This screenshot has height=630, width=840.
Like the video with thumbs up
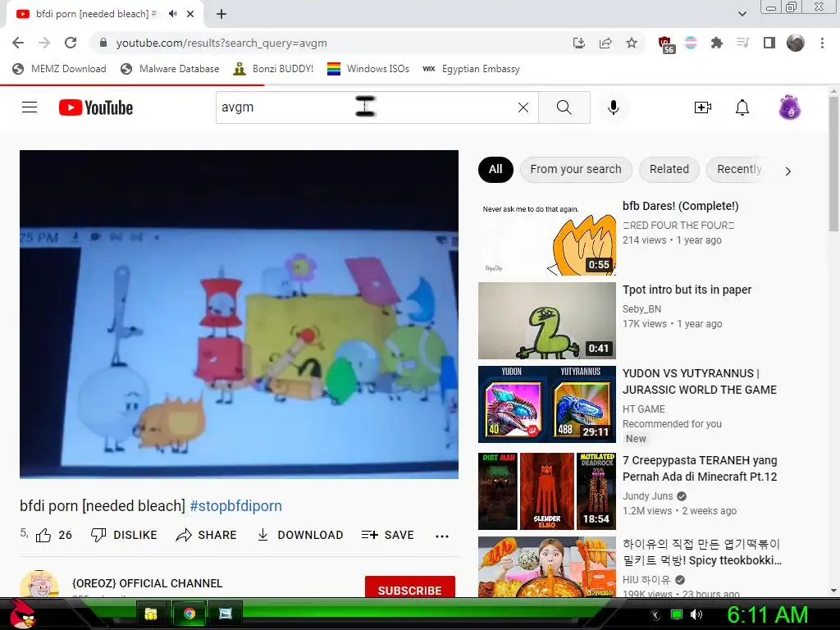[x=53, y=535]
